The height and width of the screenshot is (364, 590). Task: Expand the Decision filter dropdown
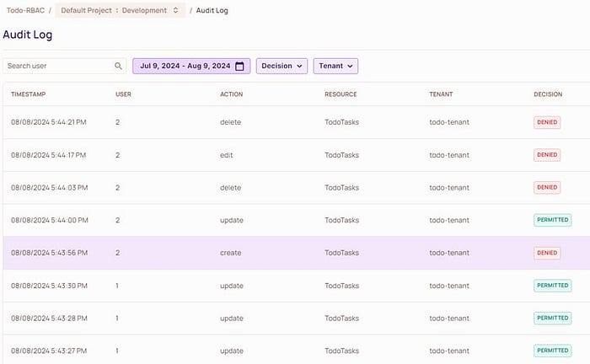(x=282, y=66)
